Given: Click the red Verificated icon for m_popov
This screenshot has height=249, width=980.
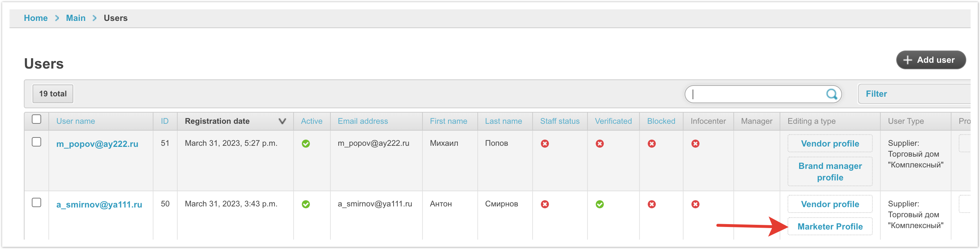Looking at the screenshot, I should pos(599,144).
